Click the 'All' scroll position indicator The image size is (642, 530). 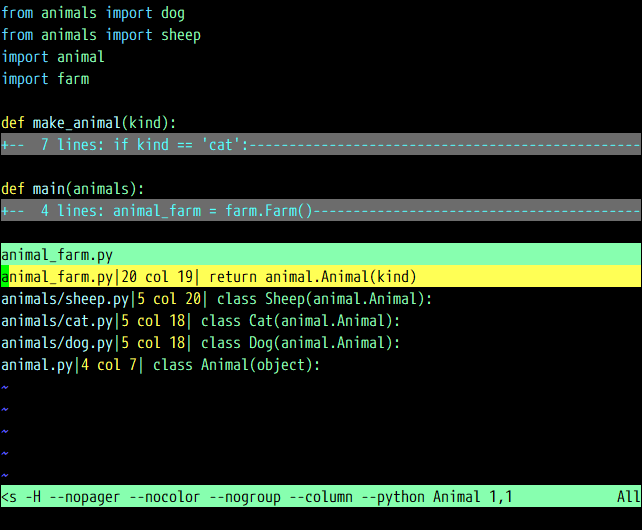pos(628,497)
